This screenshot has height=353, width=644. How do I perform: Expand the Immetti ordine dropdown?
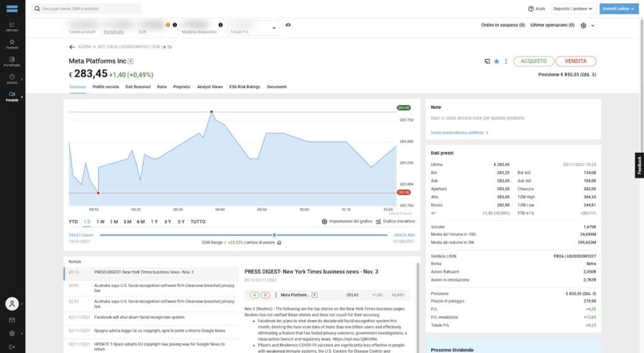click(618, 9)
